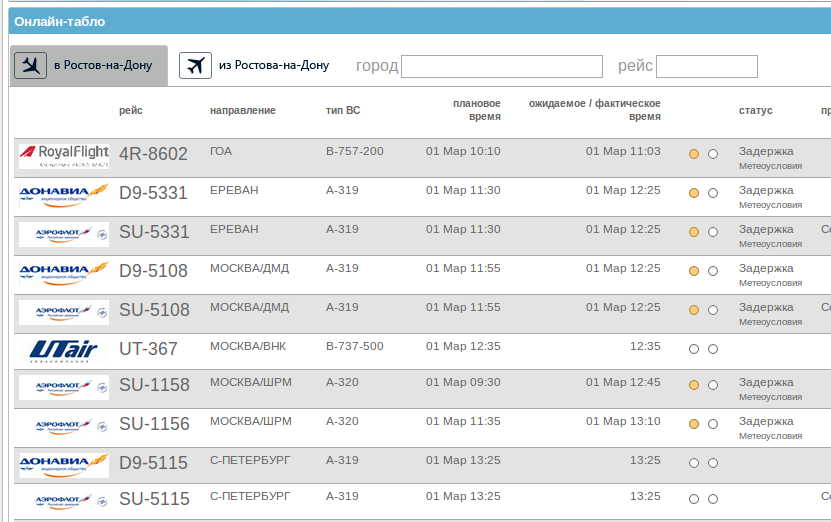Click aircraft type 'B-737-500'
The width and height of the screenshot is (831, 522).
coord(355,346)
